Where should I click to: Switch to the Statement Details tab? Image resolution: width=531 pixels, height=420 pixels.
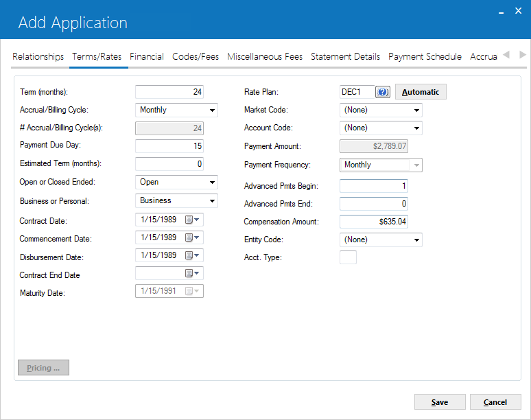coord(345,56)
